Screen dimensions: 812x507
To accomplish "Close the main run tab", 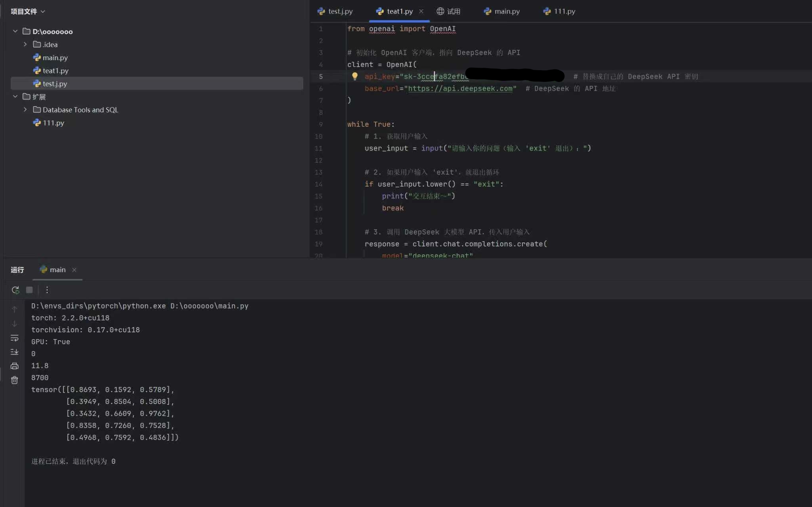I will click(x=74, y=270).
